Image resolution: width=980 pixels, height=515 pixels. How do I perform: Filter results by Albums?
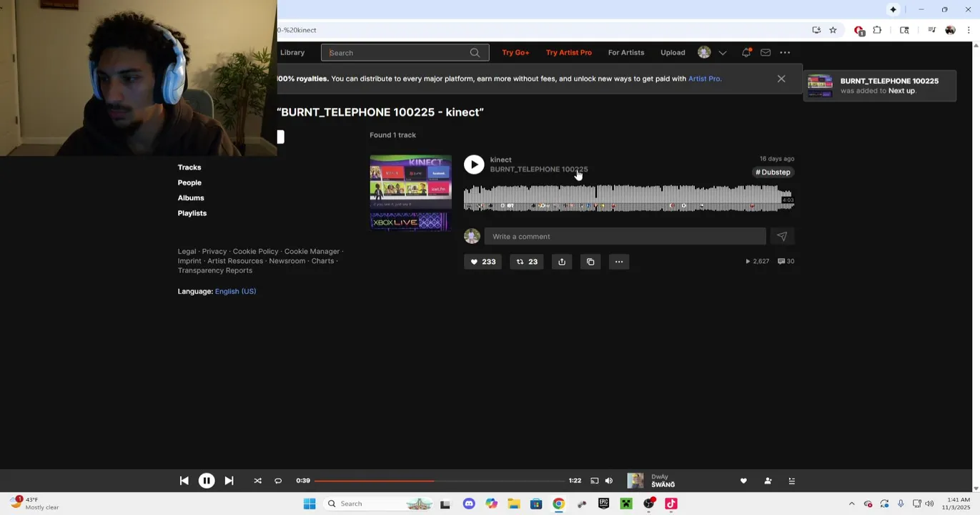191,198
